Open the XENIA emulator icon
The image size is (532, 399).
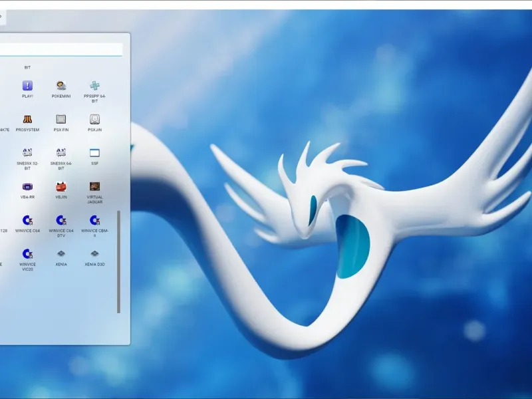pyautogui.click(x=61, y=253)
